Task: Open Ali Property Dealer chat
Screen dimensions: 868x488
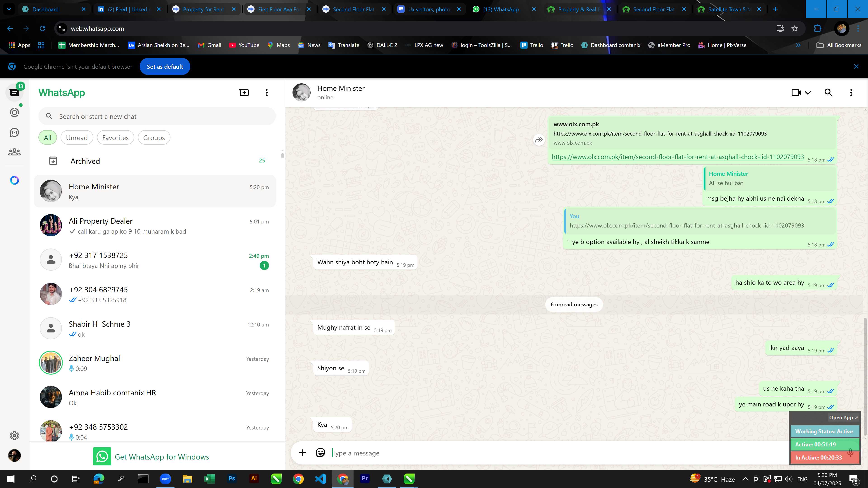Action: [155, 226]
